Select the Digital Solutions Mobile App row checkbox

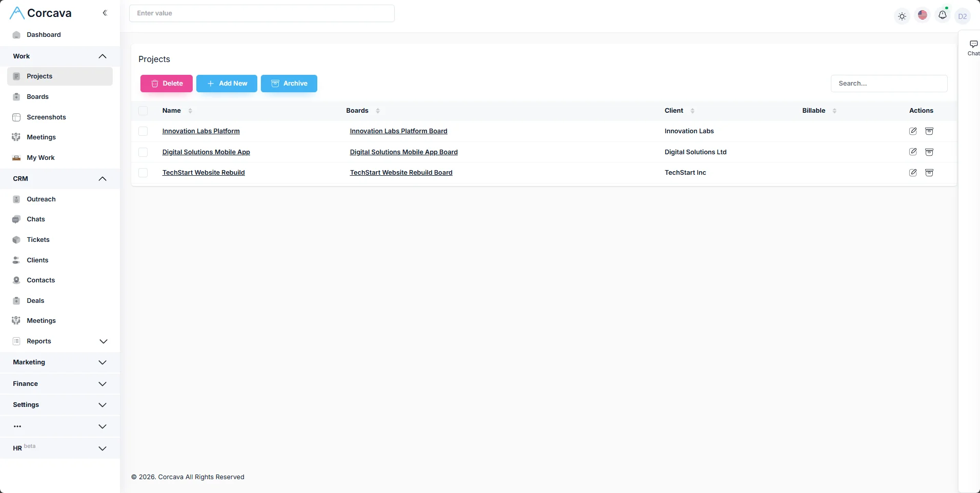tap(143, 152)
